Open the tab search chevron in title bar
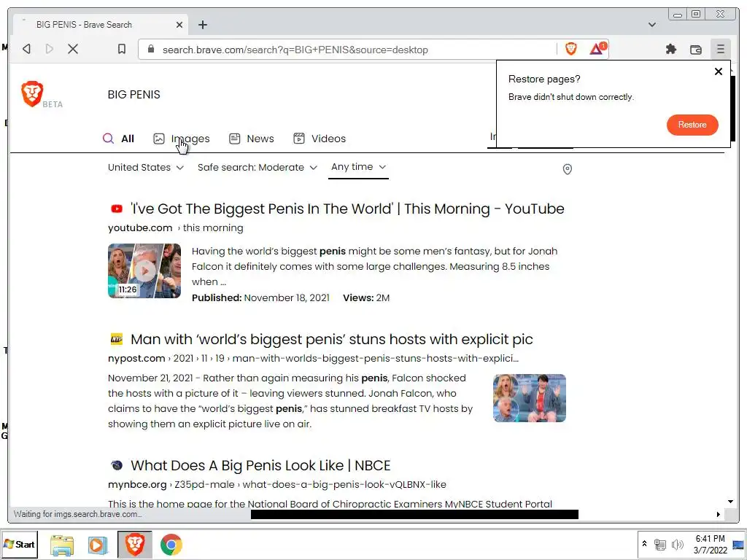Viewport: 747px width, 560px height. pos(652,25)
